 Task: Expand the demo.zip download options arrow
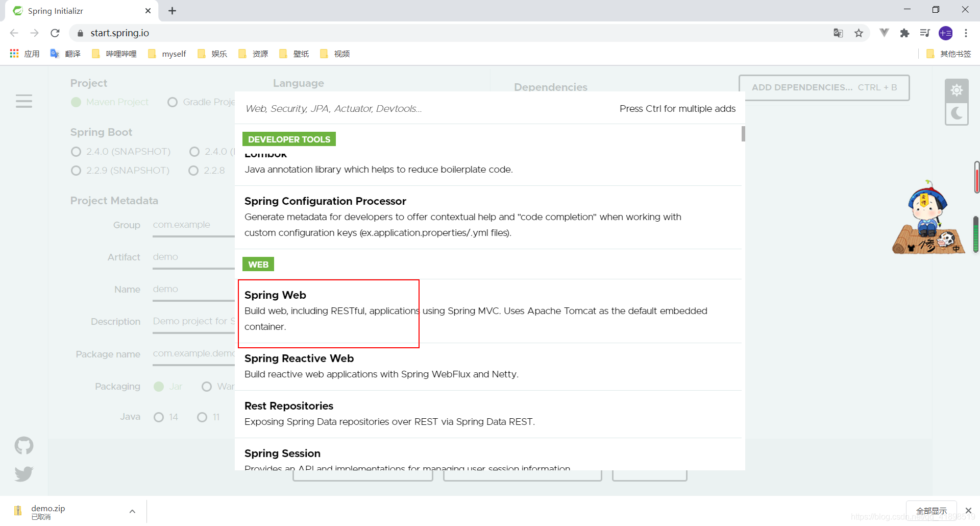[132, 511]
